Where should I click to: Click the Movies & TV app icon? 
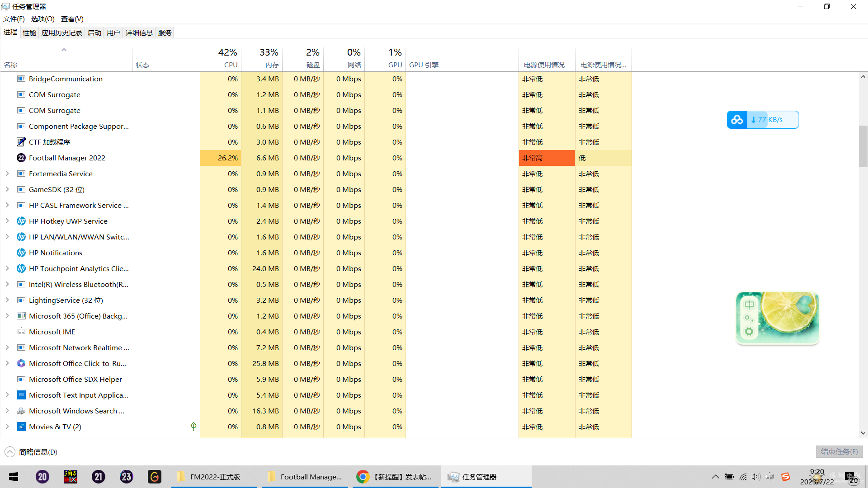pos(21,427)
